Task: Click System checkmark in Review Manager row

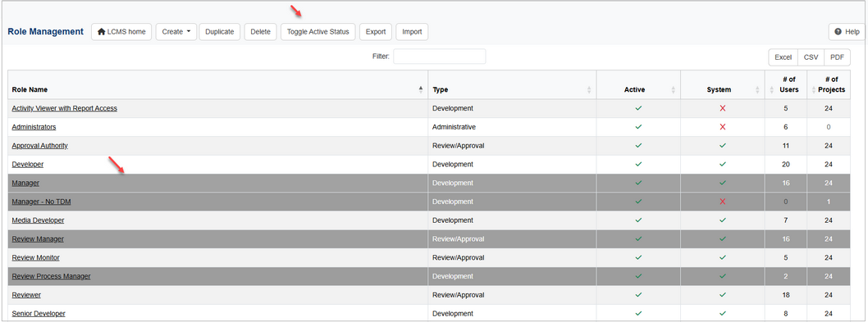Action: point(723,239)
